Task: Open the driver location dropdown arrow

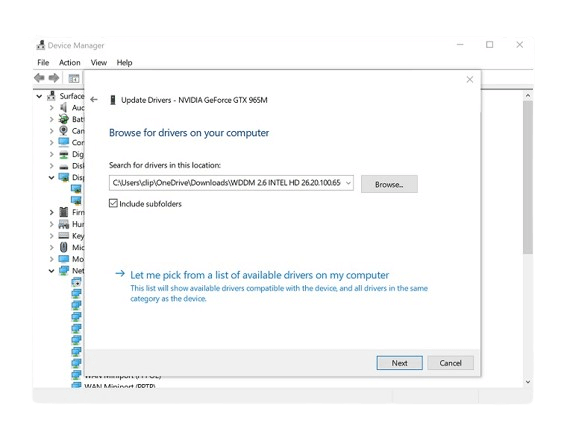Action: point(348,183)
